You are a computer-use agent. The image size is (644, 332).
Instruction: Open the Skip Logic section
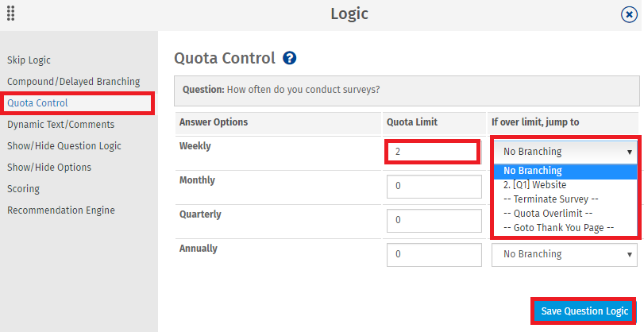(29, 60)
